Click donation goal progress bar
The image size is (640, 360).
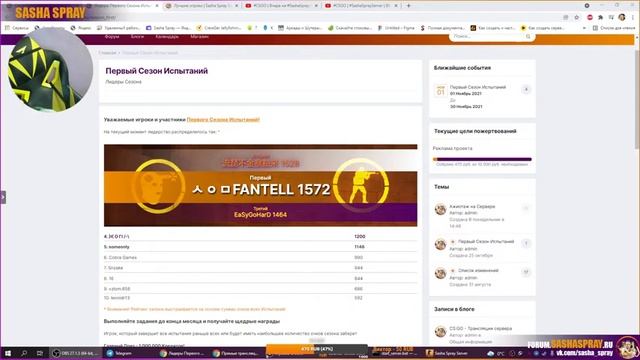[x=482, y=159]
